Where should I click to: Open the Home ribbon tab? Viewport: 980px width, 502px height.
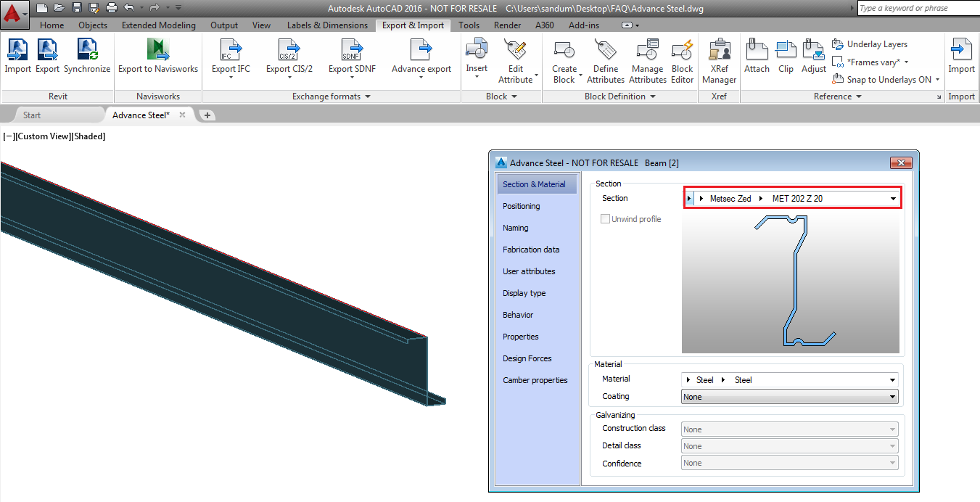[52, 25]
